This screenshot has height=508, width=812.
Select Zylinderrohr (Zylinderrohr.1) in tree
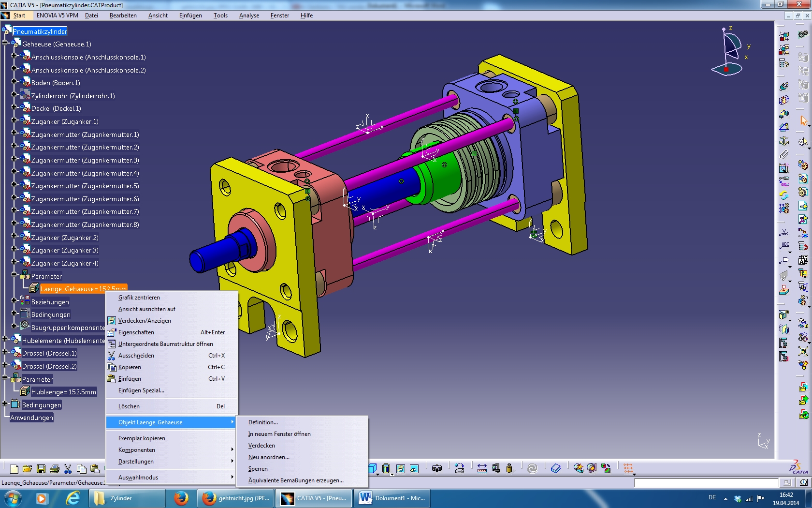coord(73,96)
